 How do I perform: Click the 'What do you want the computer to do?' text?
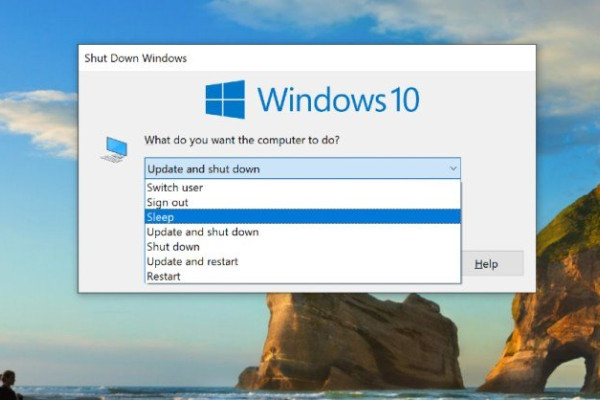242,140
